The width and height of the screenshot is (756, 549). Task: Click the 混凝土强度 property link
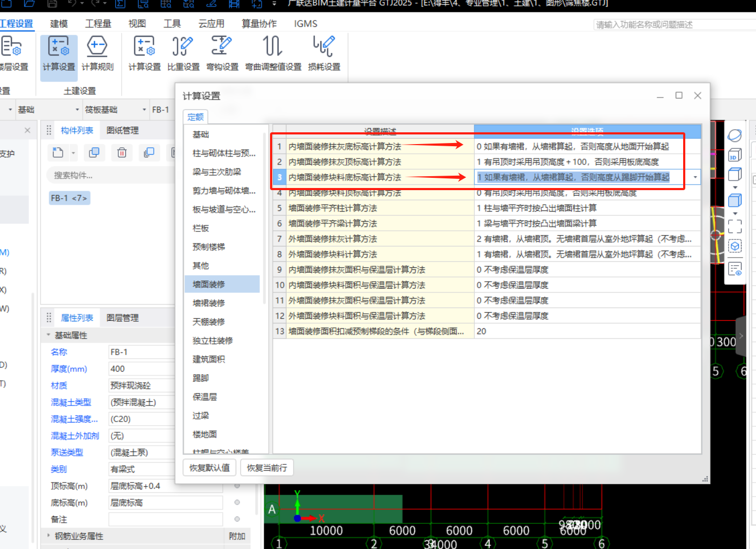74,419
